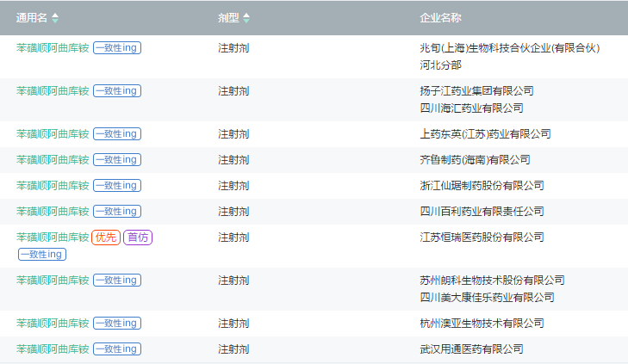
Task: Open 苯磺顺阿曲库铵 link in 苏州朗科生物 row
Action: click(53, 281)
